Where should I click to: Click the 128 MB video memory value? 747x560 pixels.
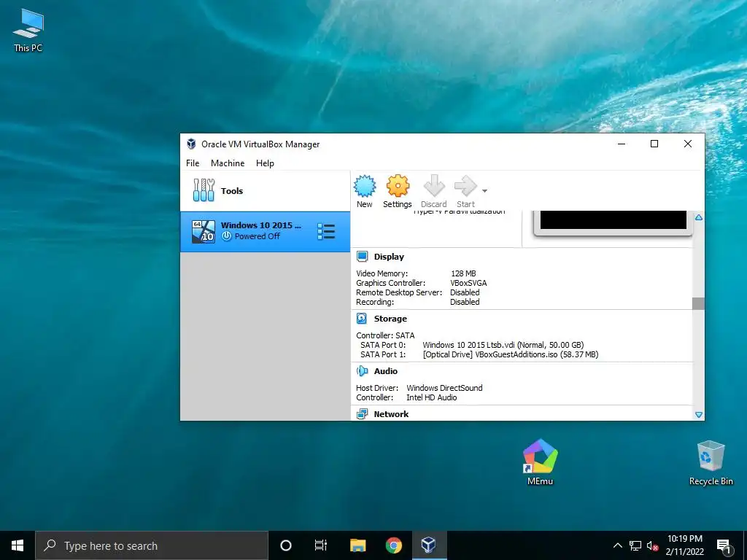[463, 273]
